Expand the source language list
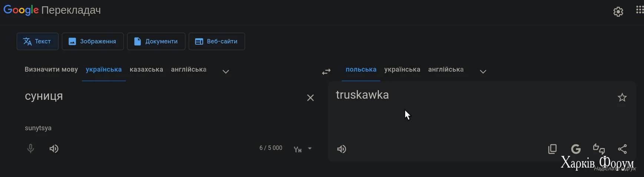The width and height of the screenshot is (644, 177). click(226, 72)
